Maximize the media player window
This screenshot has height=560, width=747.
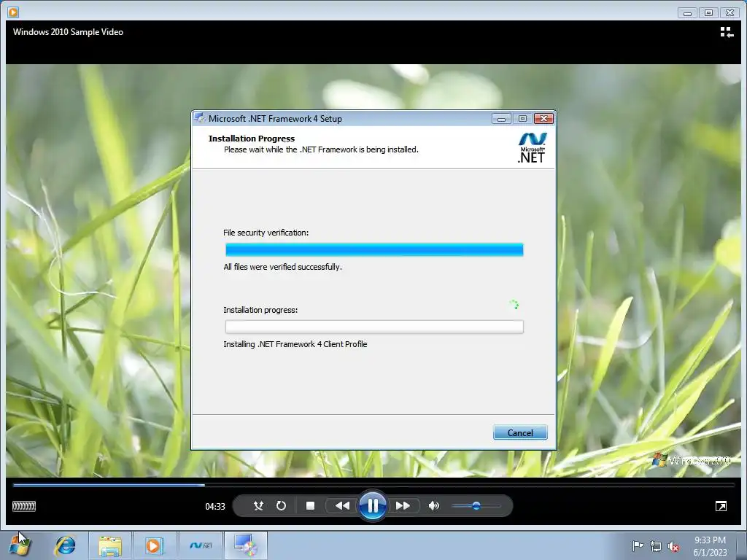coord(708,13)
